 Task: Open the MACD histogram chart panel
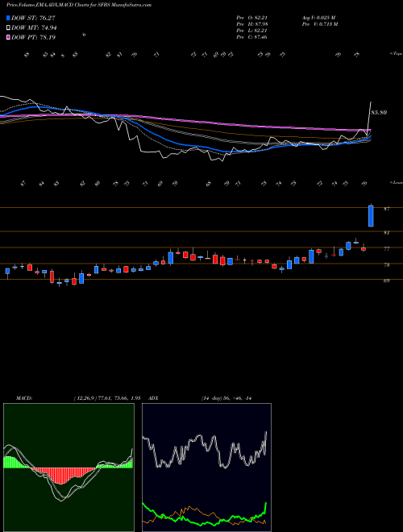[x=69, y=468]
